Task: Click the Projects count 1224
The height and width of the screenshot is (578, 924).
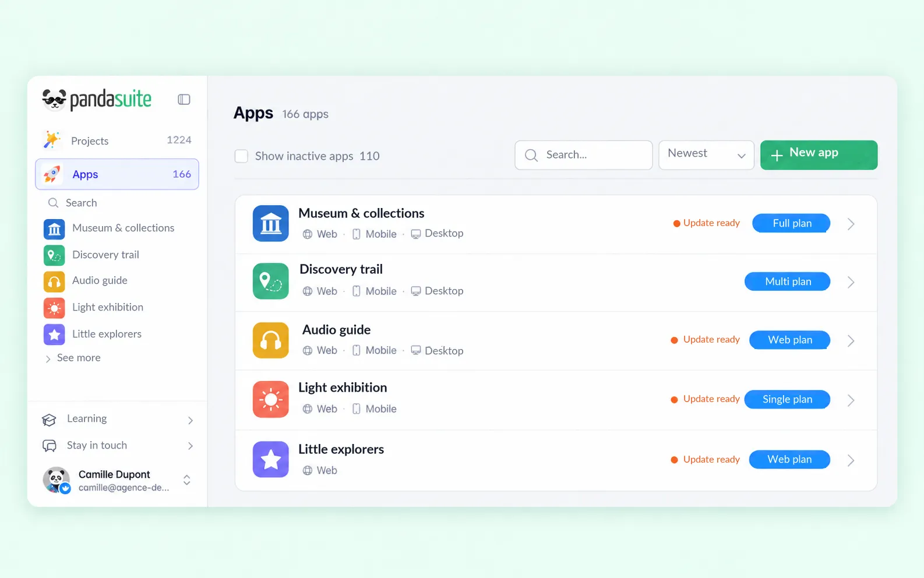Action: click(x=179, y=140)
